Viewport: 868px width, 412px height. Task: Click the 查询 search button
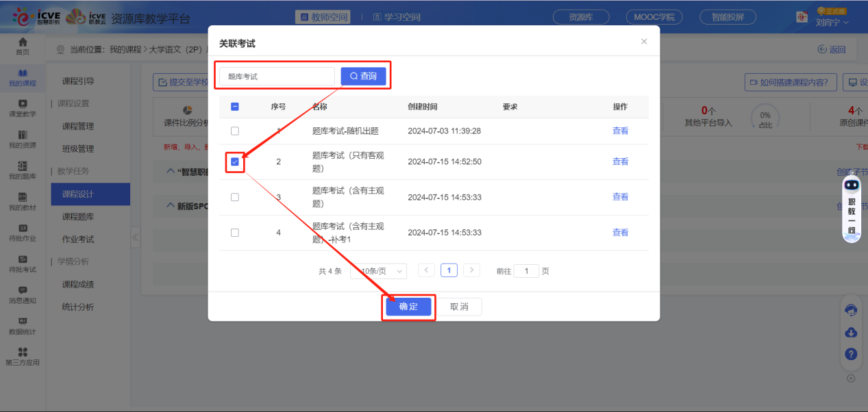363,76
